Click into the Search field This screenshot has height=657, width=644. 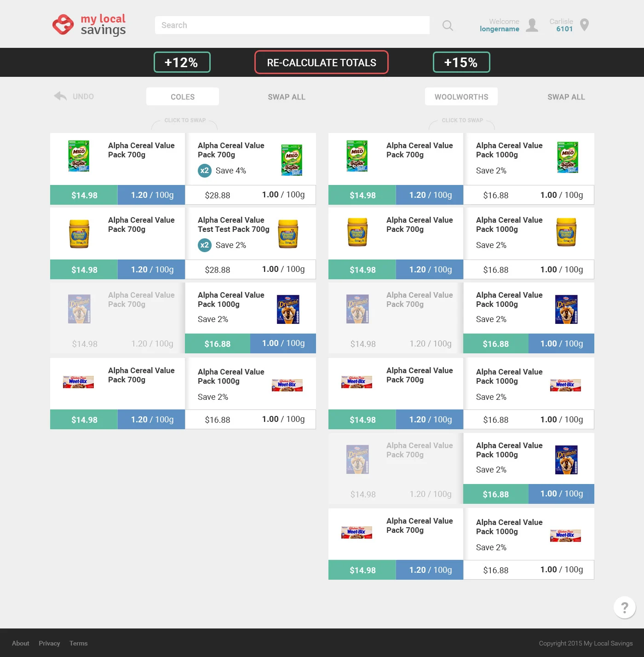292,25
